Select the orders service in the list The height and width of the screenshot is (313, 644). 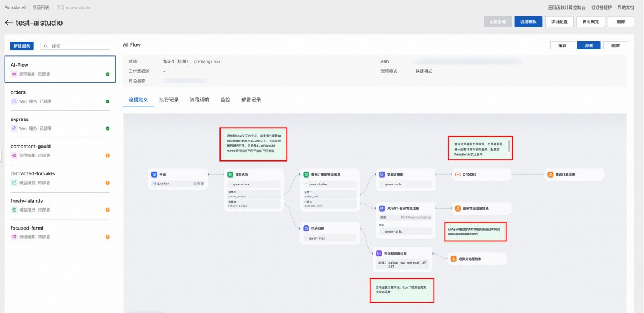click(60, 97)
